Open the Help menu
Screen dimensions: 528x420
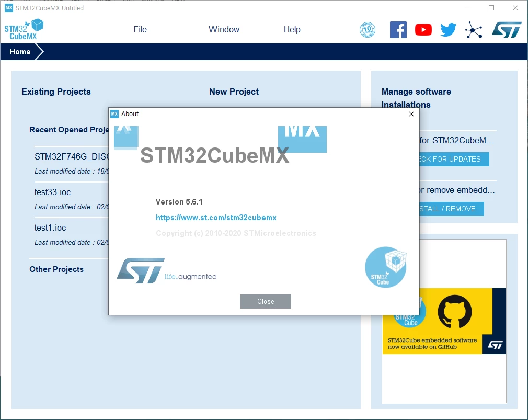[x=292, y=30]
